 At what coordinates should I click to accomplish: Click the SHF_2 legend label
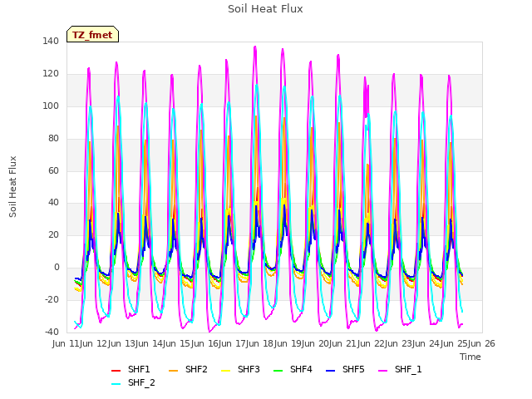coord(141,383)
